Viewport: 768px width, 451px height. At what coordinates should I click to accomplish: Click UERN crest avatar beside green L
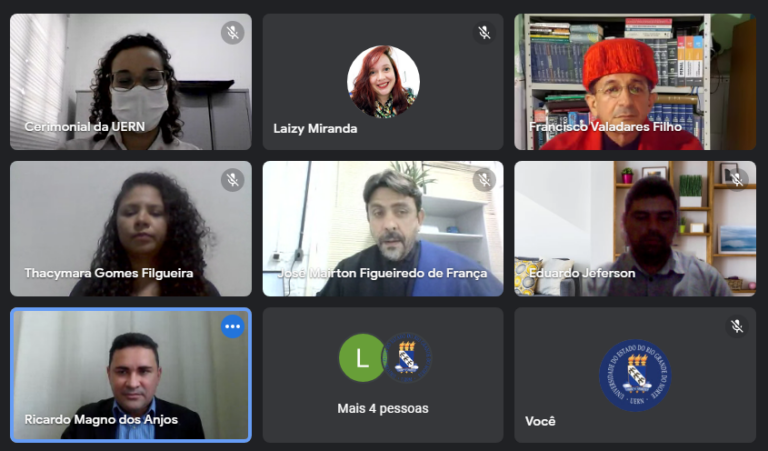(407, 358)
